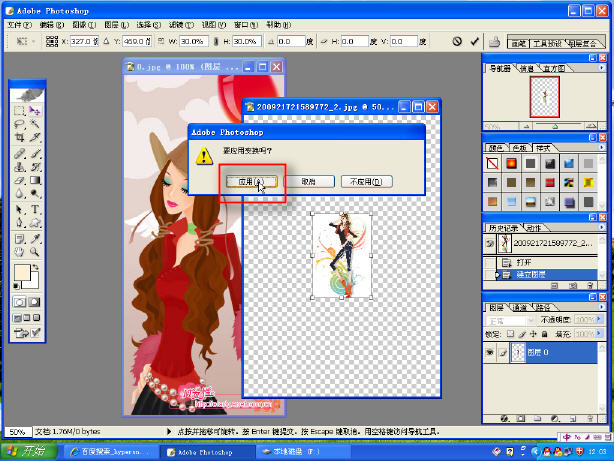Viewport: 614px width, 461px height.
Task: Open the 文件 (File) menu
Action: [x=20, y=25]
